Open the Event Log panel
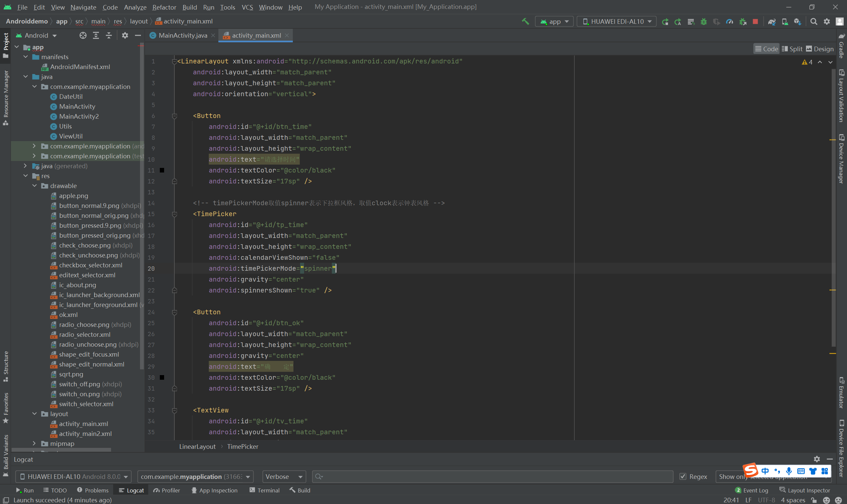Image resolution: width=847 pixels, height=504 pixels. [751, 490]
